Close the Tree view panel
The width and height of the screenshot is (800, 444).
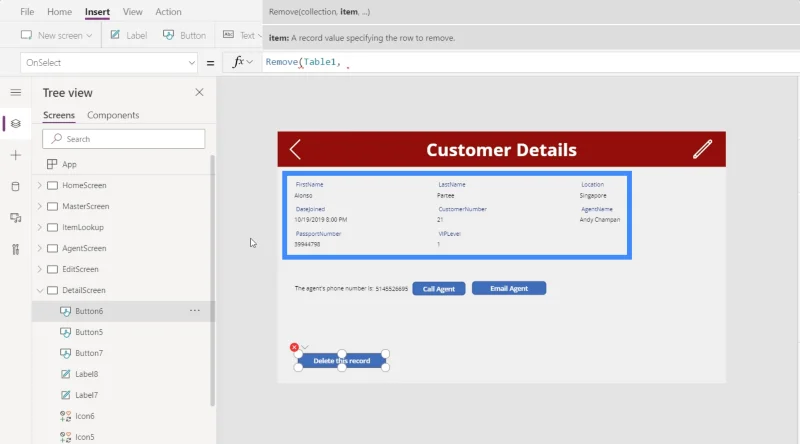click(199, 92)
